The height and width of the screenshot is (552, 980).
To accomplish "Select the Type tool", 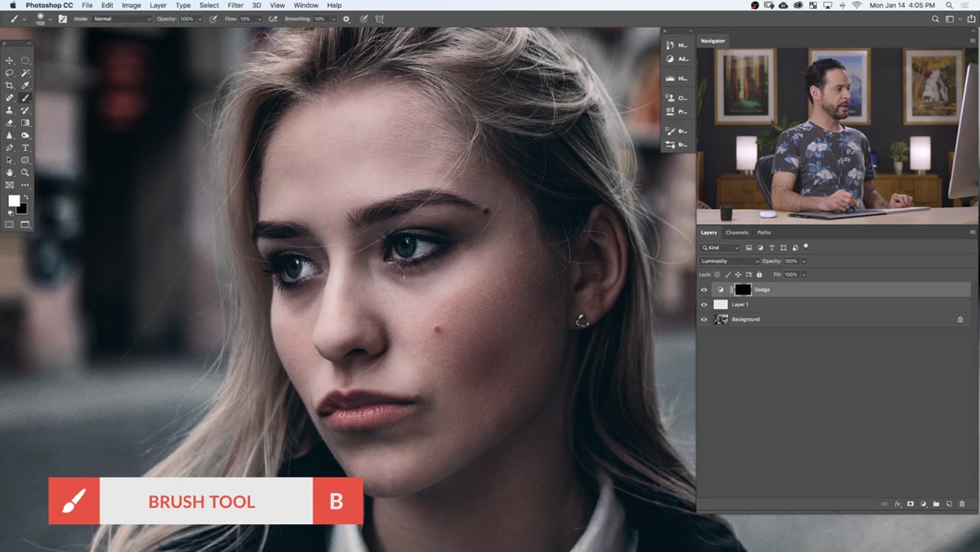I will pos(25,148).
